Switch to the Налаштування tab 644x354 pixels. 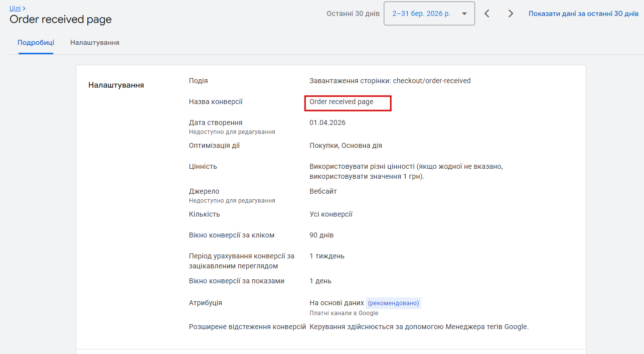pyautogui.click(x=95, y=42)
